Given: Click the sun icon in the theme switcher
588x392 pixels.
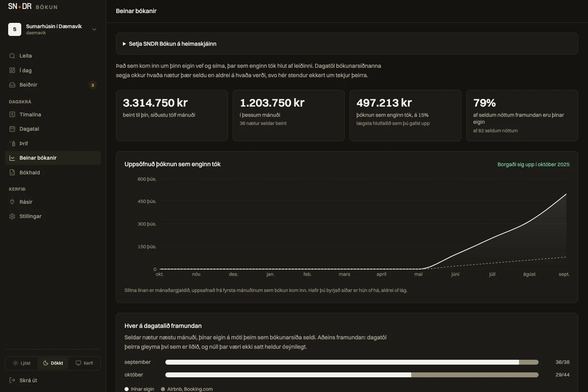Looking at the screenshot, I should pos(16,363).
